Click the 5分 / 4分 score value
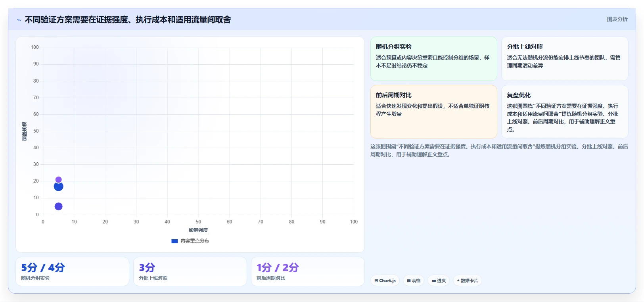Screen dimensions: 644x302 pyautogui.click(x=43, y=267)
